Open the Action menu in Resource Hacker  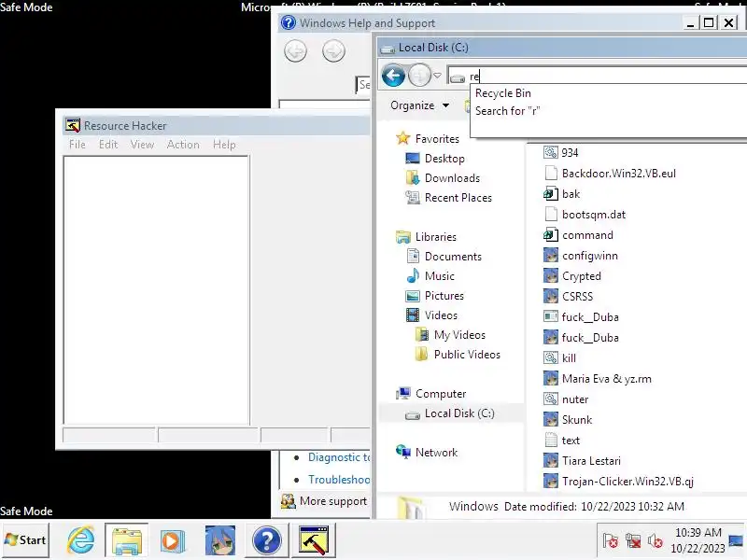coord(183,145)
